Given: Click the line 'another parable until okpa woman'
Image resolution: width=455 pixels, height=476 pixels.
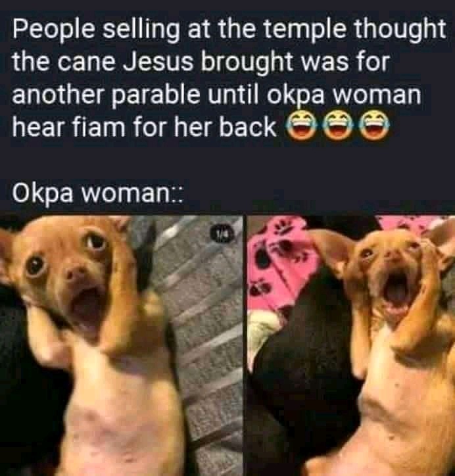Looking at the screenshot, I should tap(216, 94).
